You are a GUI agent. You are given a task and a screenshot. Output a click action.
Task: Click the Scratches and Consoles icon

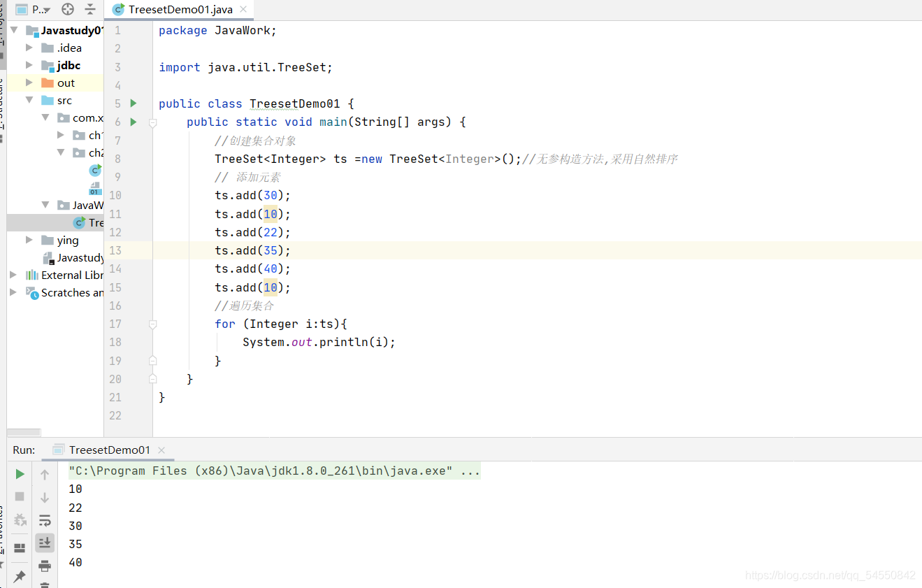pos(32,293)
